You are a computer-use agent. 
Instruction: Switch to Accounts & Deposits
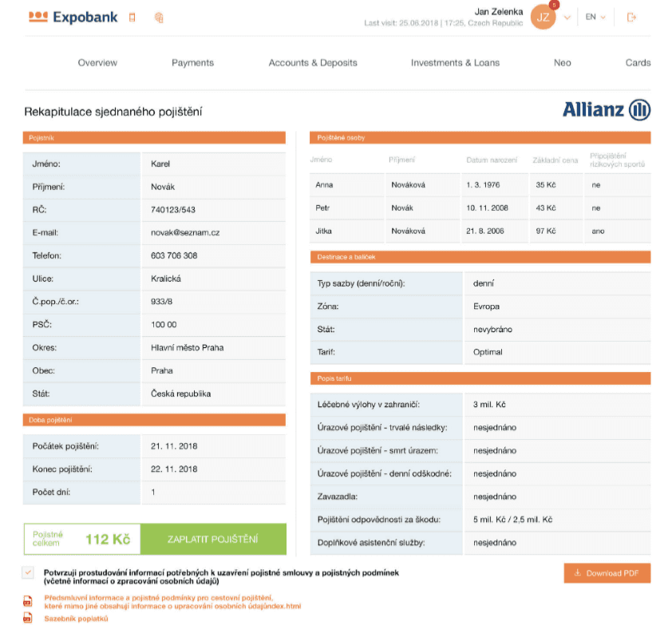coord(313,62)
